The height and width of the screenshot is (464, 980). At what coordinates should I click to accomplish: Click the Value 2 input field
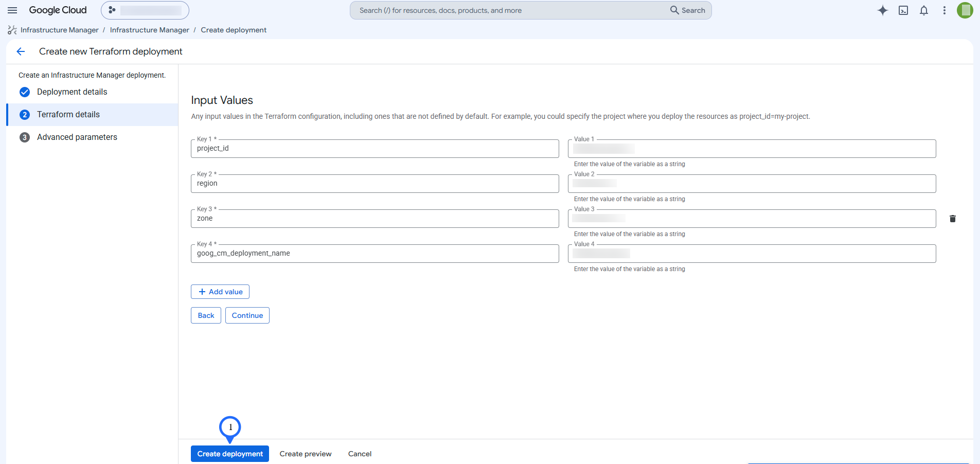click(752, 184)
